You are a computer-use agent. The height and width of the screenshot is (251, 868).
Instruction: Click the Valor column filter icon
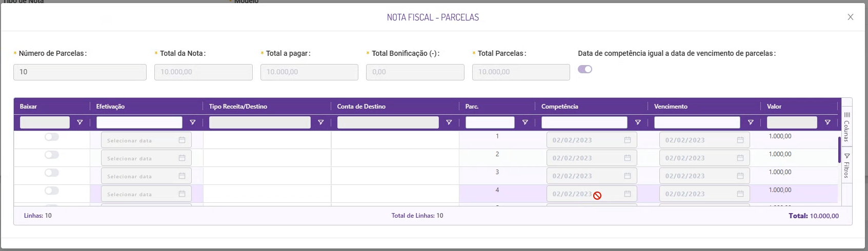point(827,122)
